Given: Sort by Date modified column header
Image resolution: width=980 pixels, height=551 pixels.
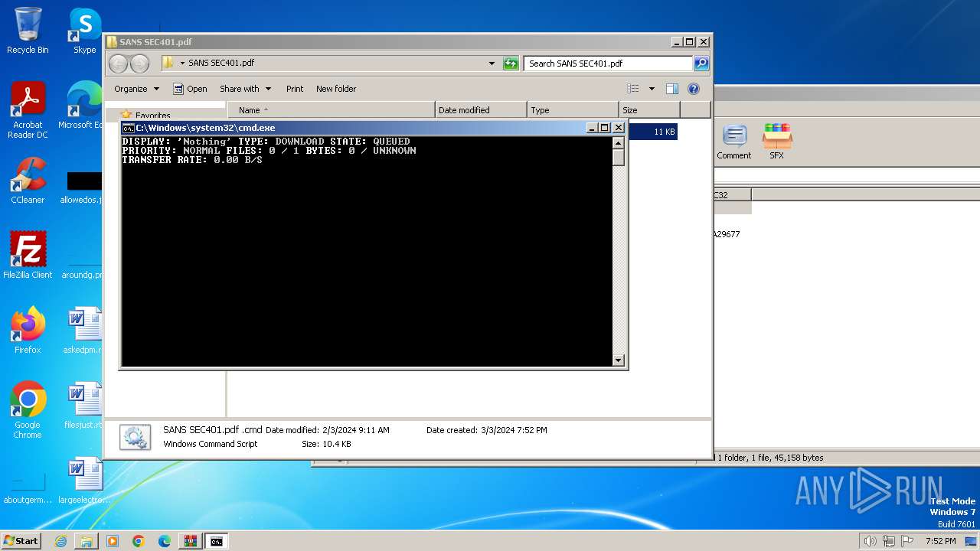Looking at the screenshot, I should [481, 110].
